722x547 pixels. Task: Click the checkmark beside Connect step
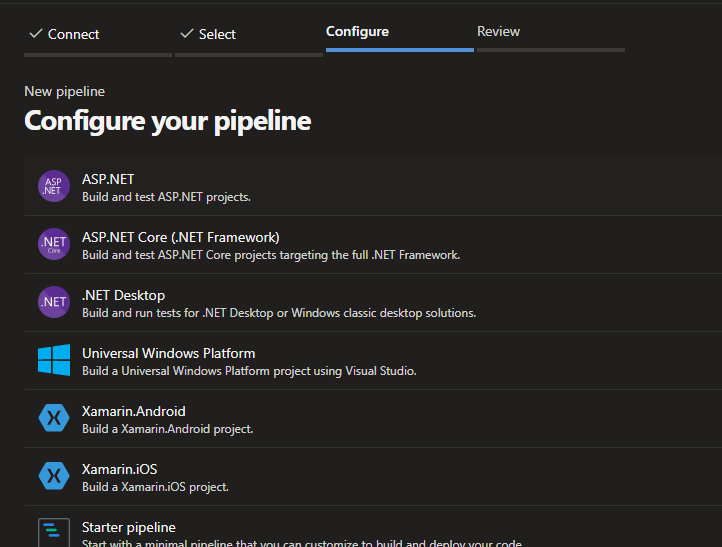(36, 34)
